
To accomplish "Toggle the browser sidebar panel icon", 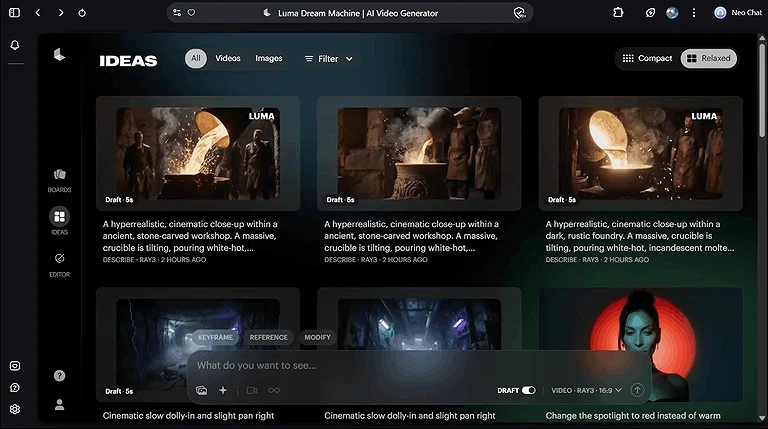I will point(14,13).
